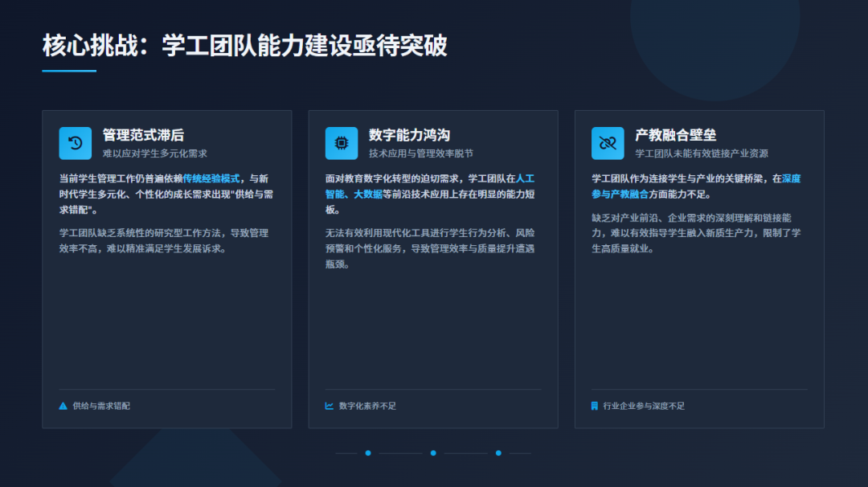Image resolution: width=868 pixels, height=487 pixels.
Task: Click the footer label 数字化素养不足
Action: coord(367,406)
